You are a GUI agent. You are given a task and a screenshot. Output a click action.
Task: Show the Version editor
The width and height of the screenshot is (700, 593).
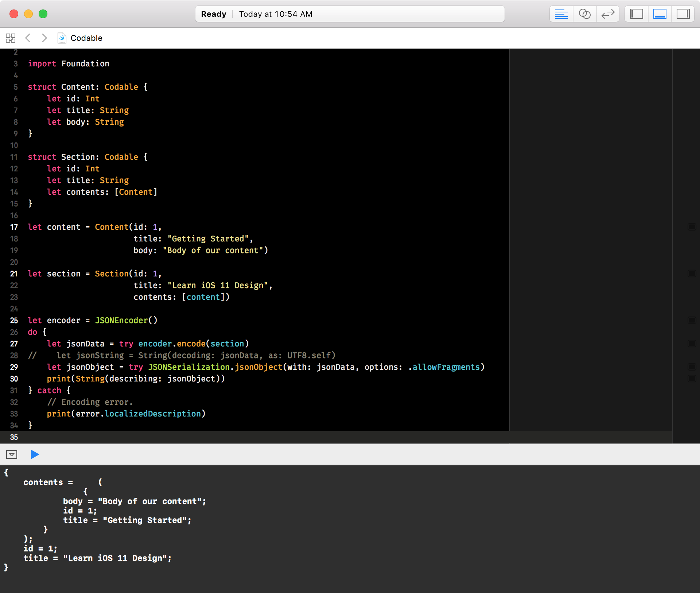click(608, 14)
